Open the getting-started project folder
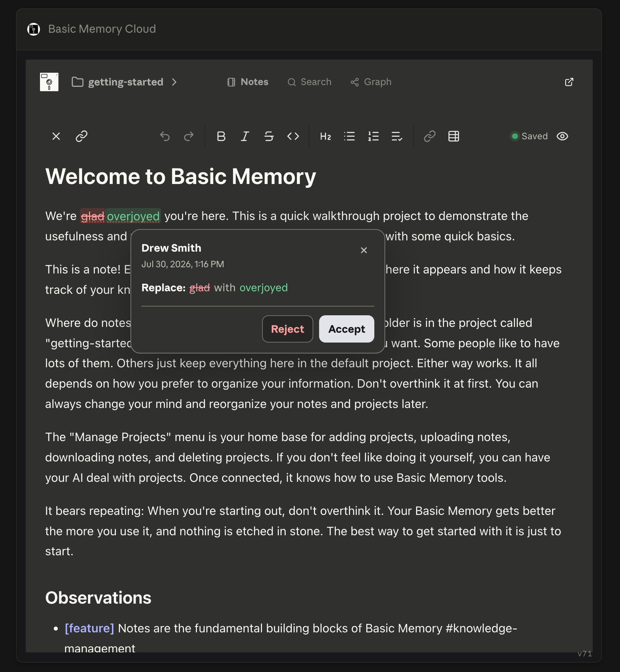620x672 pixels. pos(118,82)
